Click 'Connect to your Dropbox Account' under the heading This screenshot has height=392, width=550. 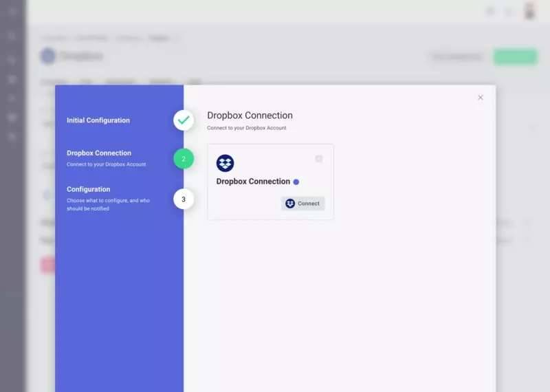click(x=247, y=128)
